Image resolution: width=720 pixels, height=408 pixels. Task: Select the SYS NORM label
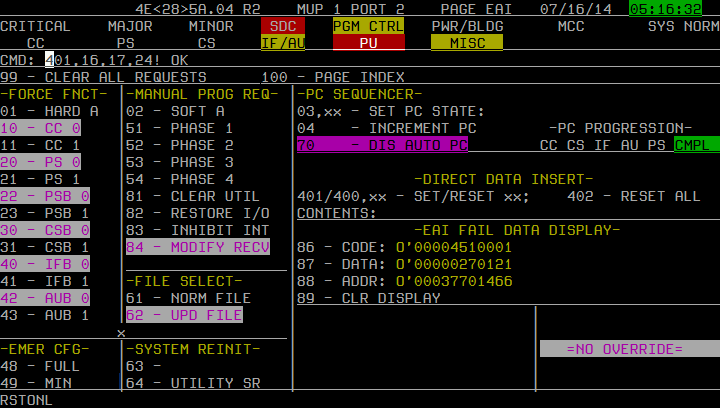tap(684, 26)
